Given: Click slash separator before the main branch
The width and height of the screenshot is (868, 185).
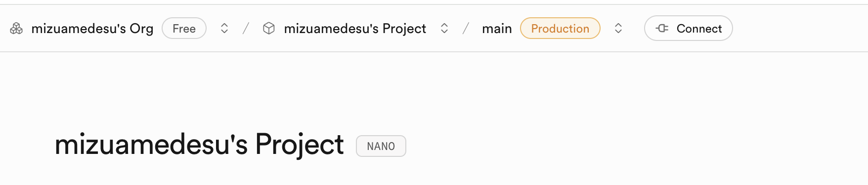Looking at the screenshot, I should (x=466, y=29).
